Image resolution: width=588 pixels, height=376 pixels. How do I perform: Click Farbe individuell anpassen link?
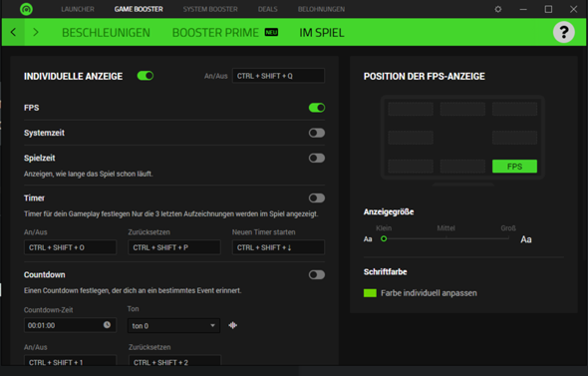[x=429, y=293]
